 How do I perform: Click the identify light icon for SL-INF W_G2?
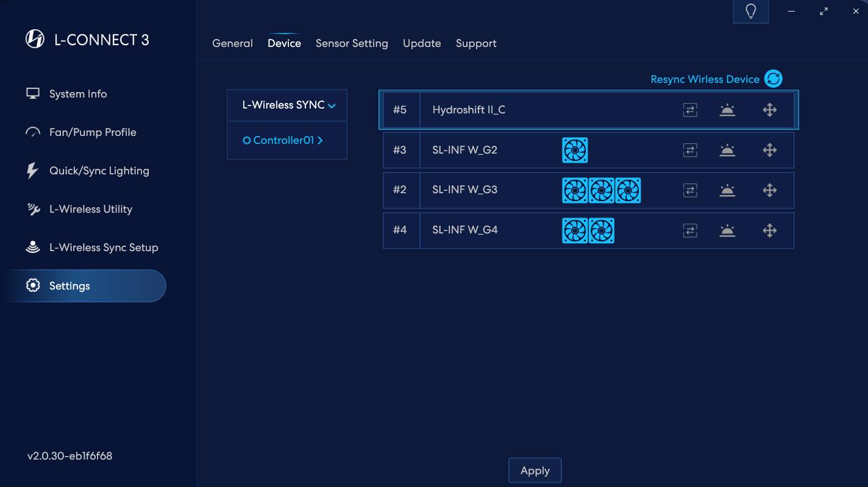coord(727,150)
